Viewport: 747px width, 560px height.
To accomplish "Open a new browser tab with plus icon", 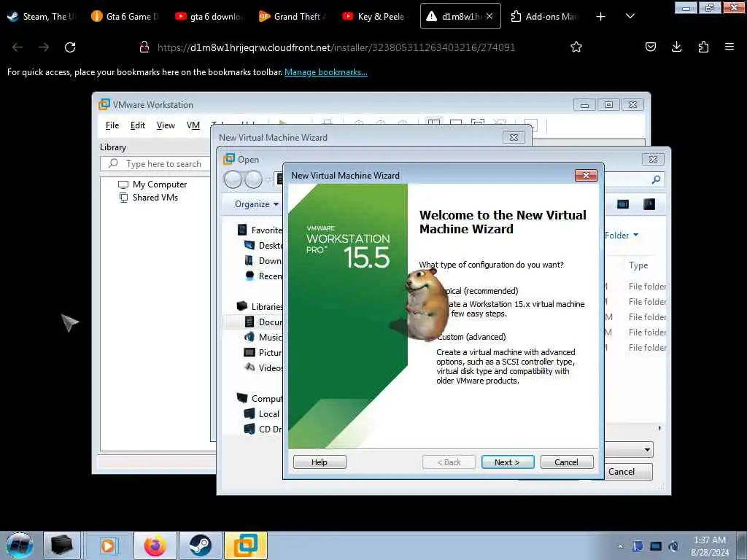I will click(x=600, y=17).
